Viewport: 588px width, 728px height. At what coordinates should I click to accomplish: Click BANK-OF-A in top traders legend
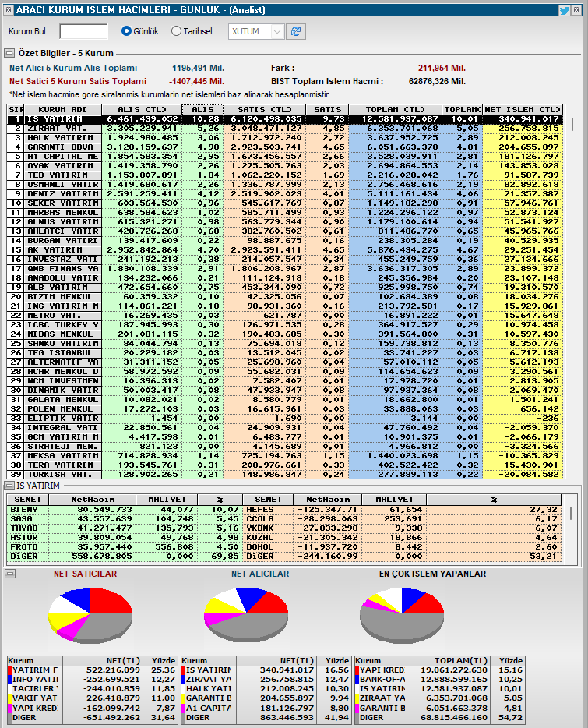[382, 680]
